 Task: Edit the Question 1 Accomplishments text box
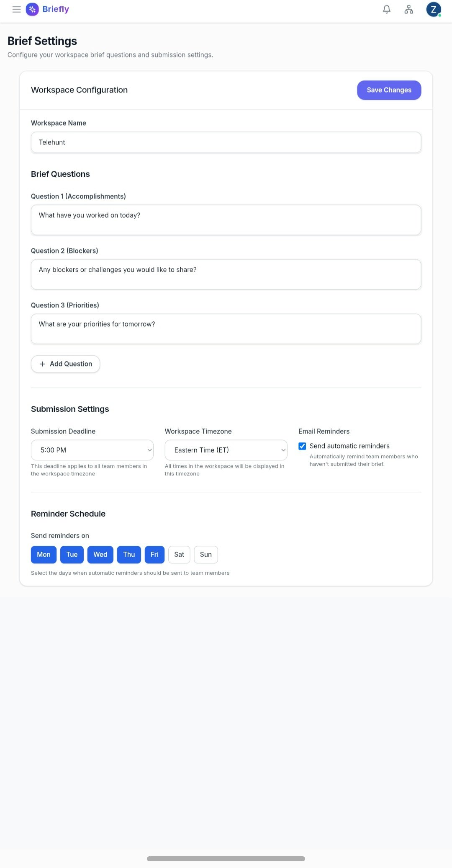point(226,220)
